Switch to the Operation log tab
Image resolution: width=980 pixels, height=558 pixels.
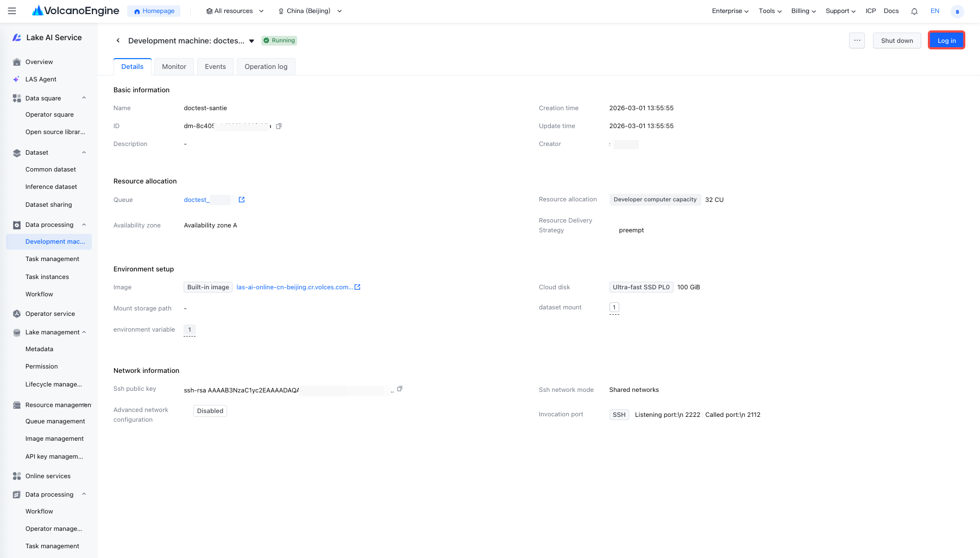(x=266, y=67)
